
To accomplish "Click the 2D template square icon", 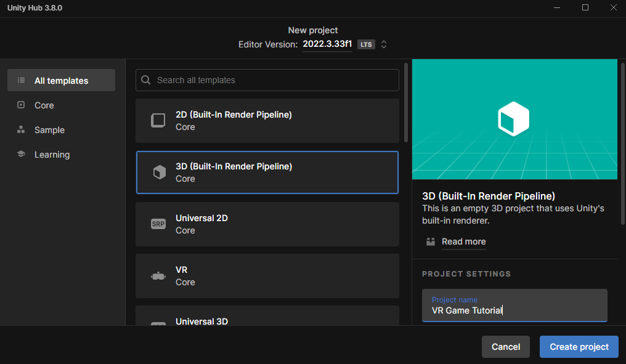I will coord(158,121).
